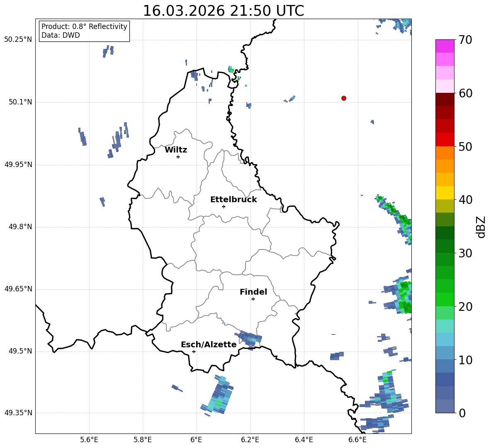
Task: Click the 'Product: 0.8° Reflectivity' text
Action: (84, 27)
